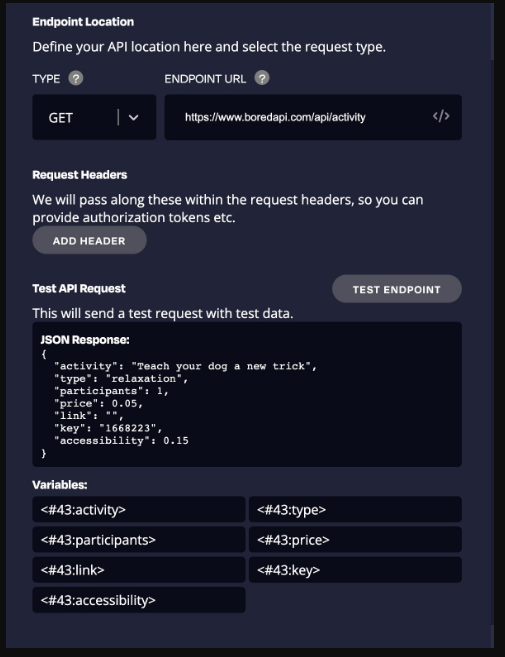Click the activity value in JSON response
Screen dimensions: 505x657
[x=224, y=366]
